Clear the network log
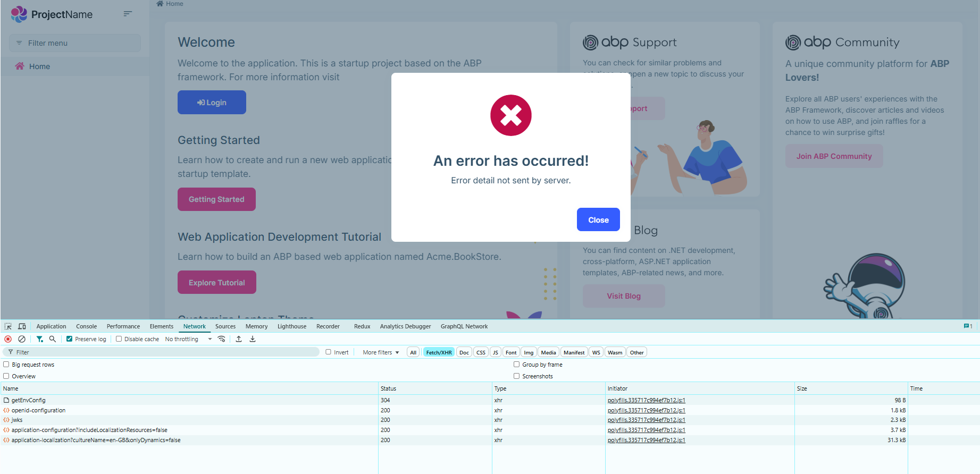The width and height of the screenshot is (980, 474). [22, 339]
